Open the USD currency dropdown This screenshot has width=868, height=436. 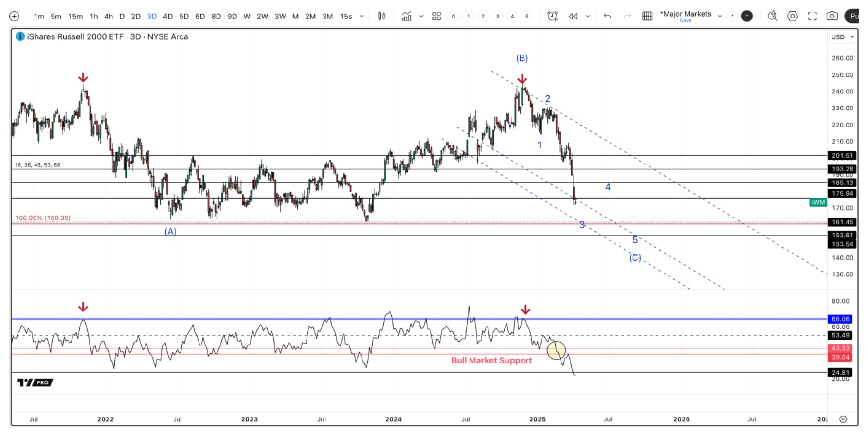(x=842, y=37)
